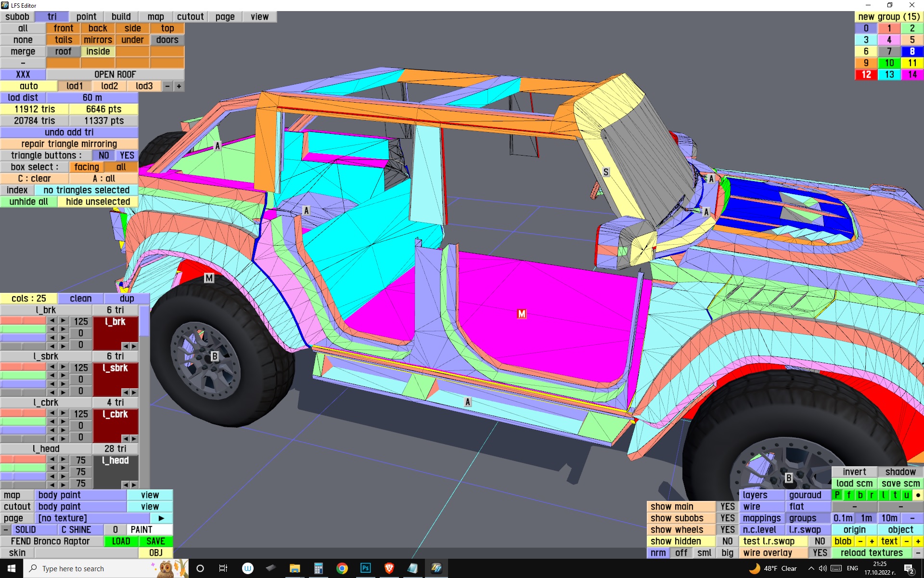This screenshot has height=578, width=924.
Task: Toggle show hidden NO button
Action: (x=727, y=541)
